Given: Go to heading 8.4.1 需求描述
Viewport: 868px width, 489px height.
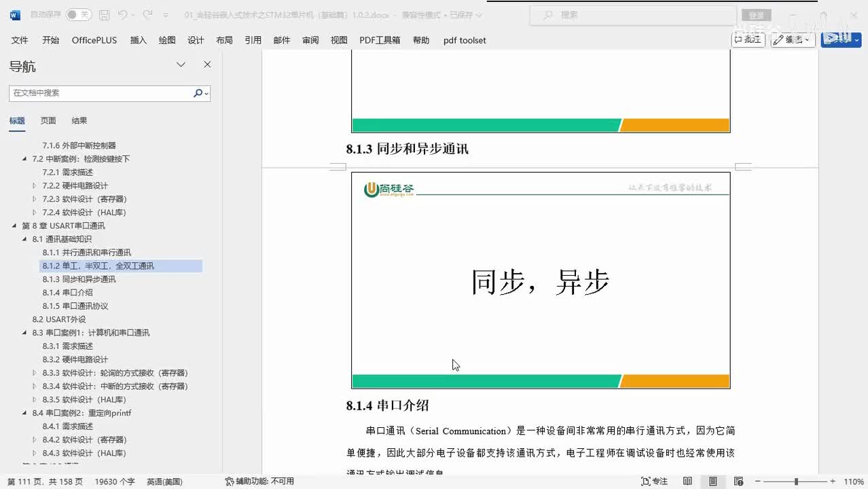Looking at the screenshot, I should coord(68,427).
